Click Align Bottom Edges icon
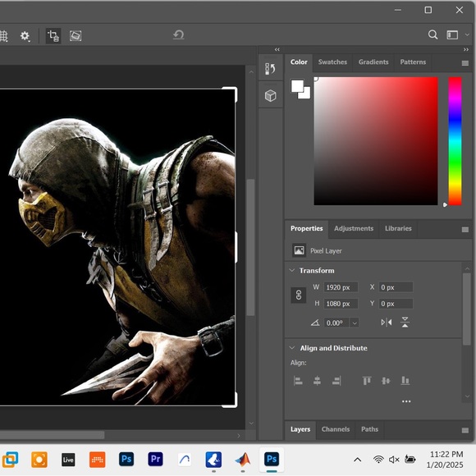 pos(405,381)
